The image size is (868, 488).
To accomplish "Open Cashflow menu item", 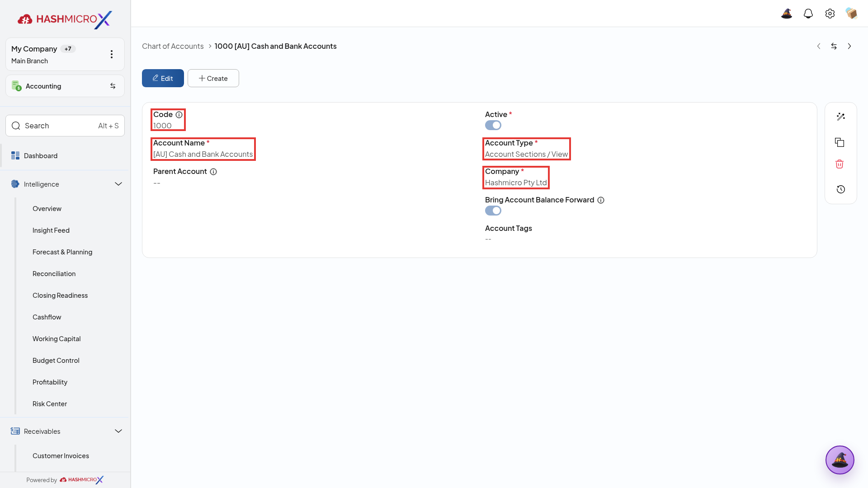I will pyautogui.click(x=47, y=317).
